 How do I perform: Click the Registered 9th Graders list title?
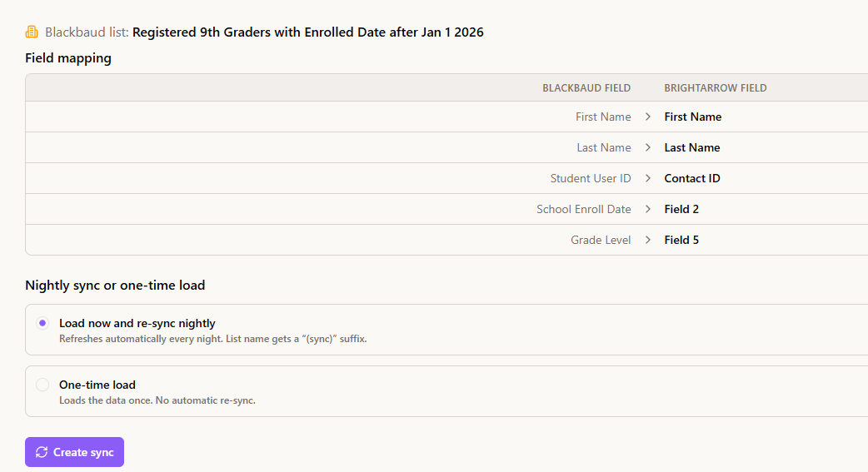(x=307, y=32)
